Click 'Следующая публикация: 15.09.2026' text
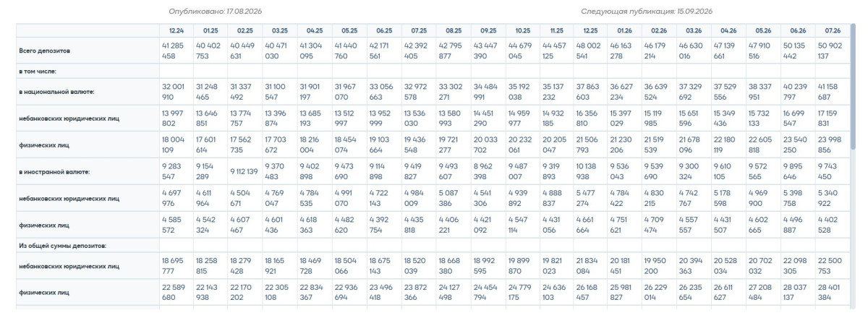The height and width of the screenshot is (318, 868). coord(647,12)
